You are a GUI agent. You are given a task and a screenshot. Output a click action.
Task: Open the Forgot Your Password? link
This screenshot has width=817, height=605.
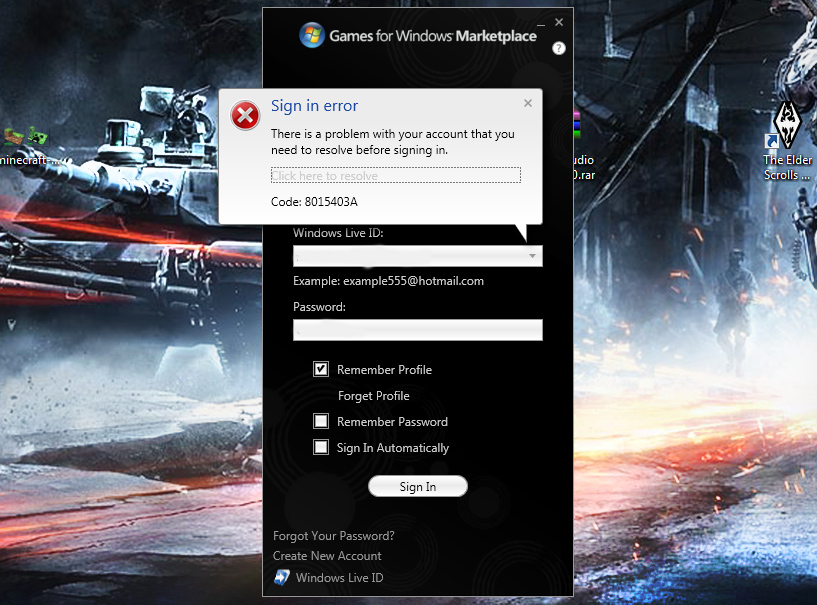click(333, 536)
